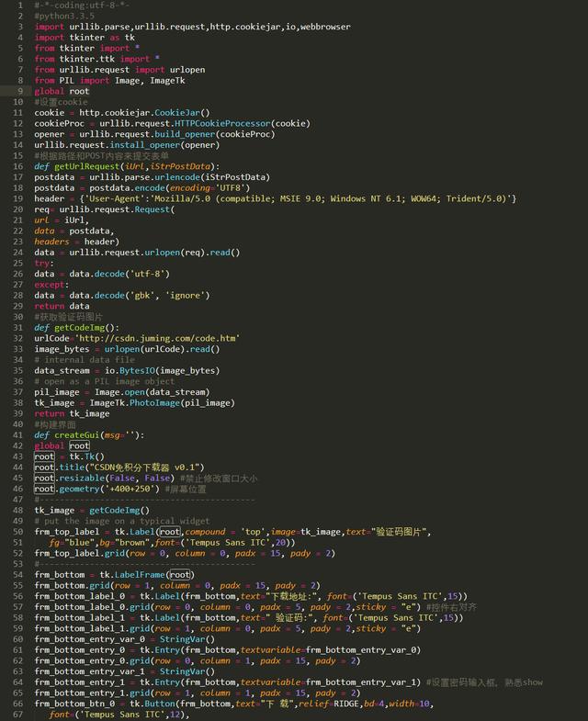The height and width of the screenshot is (721, 588).
Task: Click gutter line number 16
Action: click(x=18, y=166)
